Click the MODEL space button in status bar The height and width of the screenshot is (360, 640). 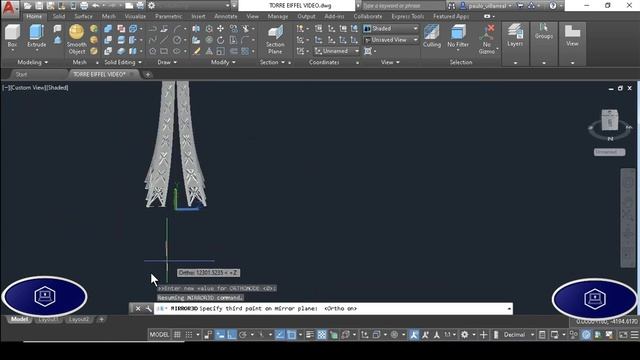[159, 335]
